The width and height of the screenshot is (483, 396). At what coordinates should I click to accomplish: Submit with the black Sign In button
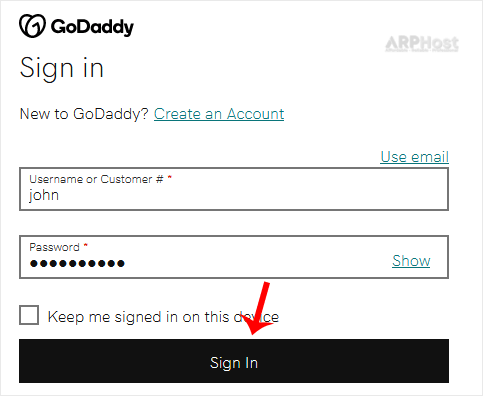234,361
